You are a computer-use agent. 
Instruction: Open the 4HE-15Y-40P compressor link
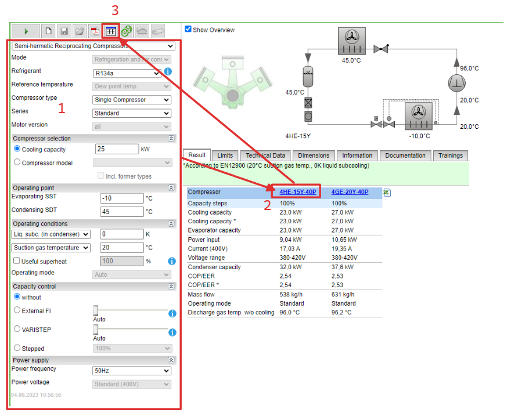coord(297,192)
